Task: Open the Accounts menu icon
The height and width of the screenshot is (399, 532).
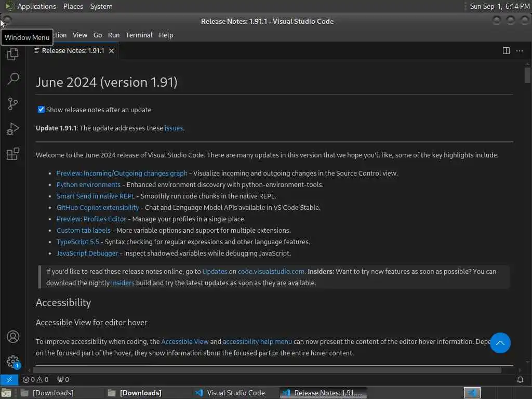Action: 13,337
